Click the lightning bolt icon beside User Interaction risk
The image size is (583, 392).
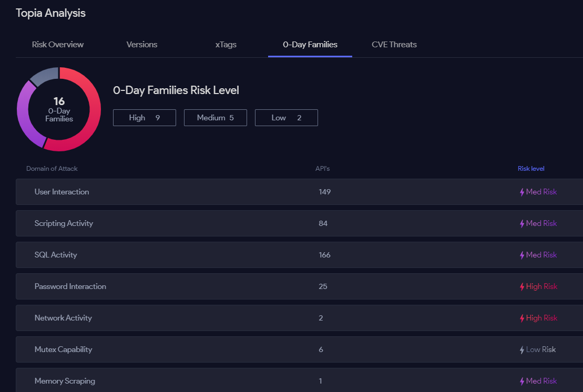tap(522, 192)
